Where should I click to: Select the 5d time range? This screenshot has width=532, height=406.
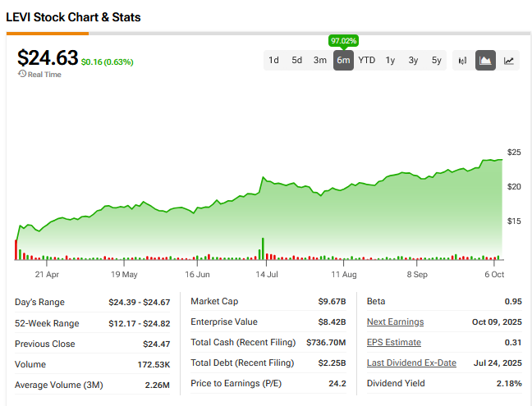point(296,60)
